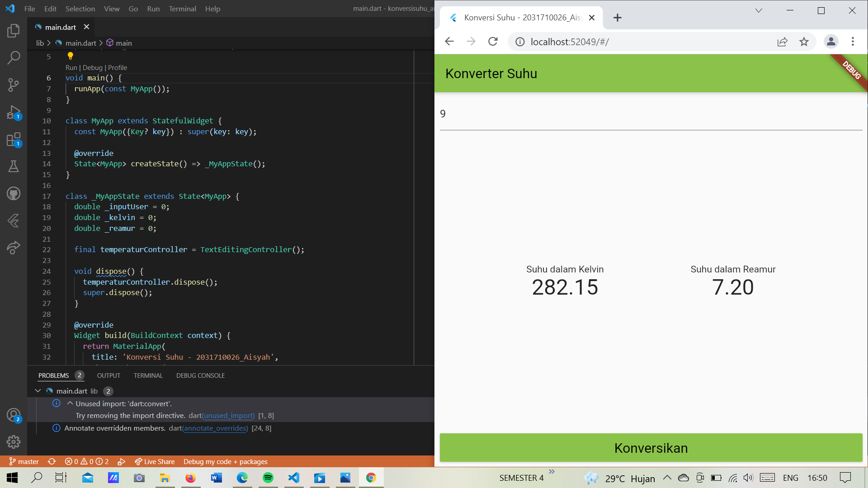Open the Testing beaker view
The height and width of the screenshot is (488, 868).
pyautogui.click(x=14, y=166)
